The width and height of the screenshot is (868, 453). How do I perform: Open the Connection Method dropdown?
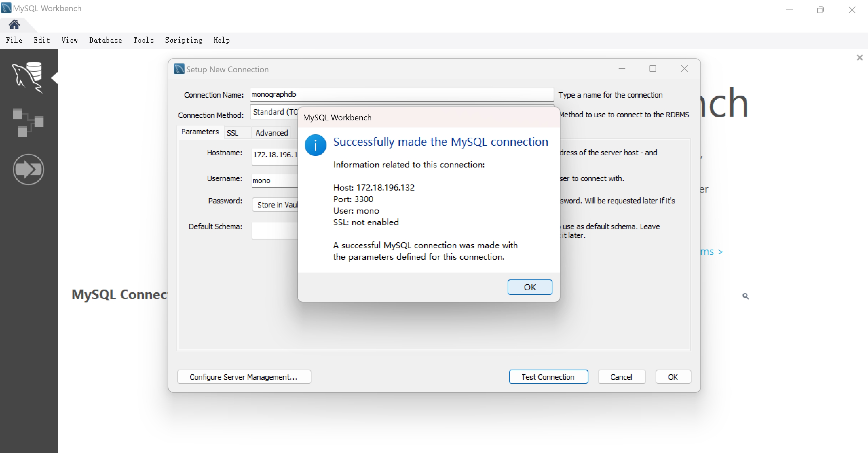274,112
